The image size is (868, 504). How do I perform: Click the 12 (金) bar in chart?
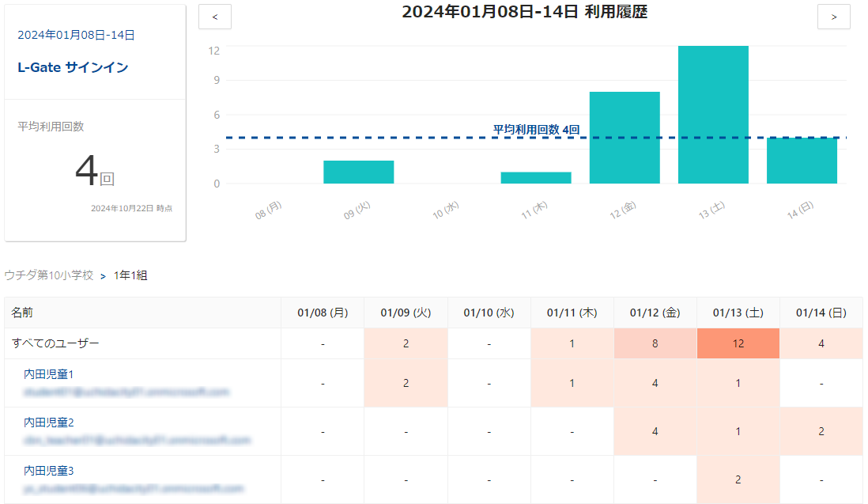(x=625, y=138)
